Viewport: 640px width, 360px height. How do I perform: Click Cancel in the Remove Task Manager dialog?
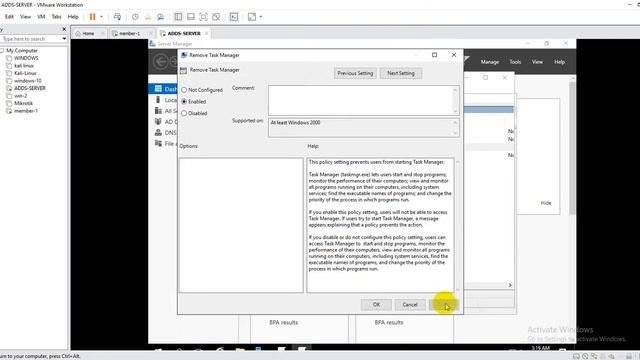coord(410,304)
